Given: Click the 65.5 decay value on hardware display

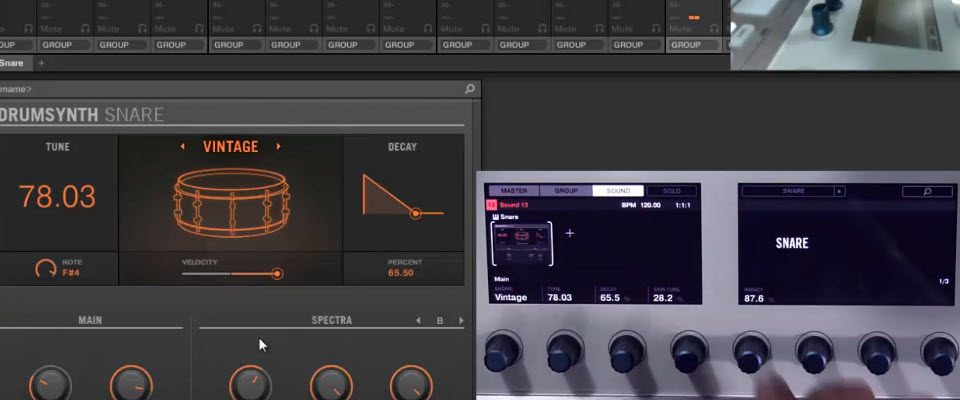Looking at the screenshot, I should (610, 298).
